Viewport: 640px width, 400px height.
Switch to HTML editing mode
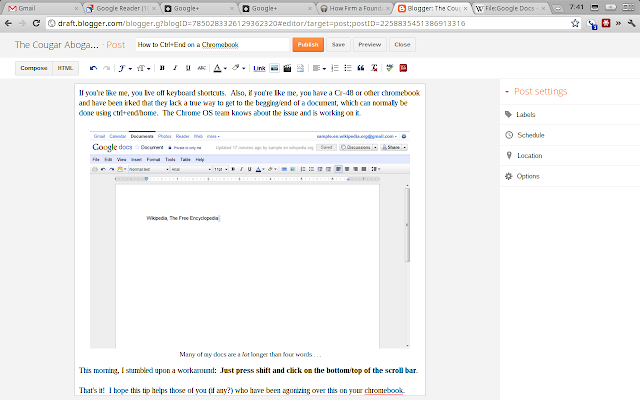tap(65, 68)
